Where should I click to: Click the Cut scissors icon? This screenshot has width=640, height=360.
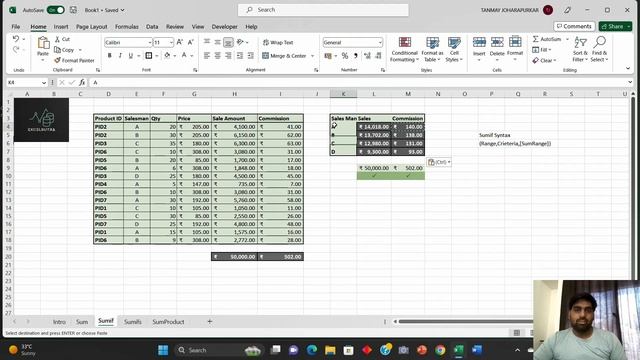[58, 39]
